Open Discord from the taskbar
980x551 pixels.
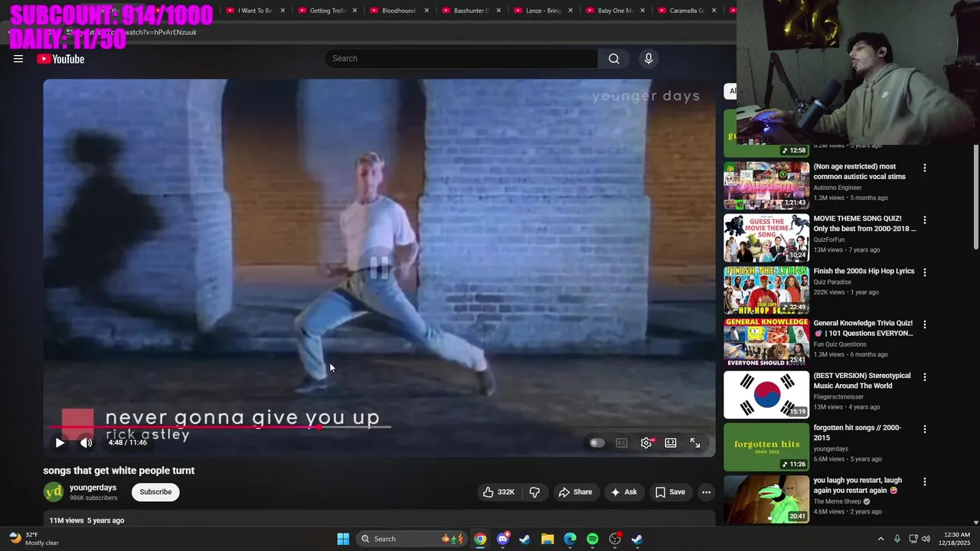(x=502, y=539)
